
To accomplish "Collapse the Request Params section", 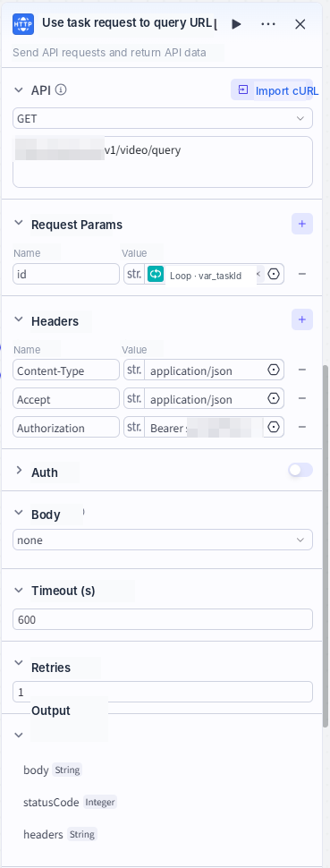I will coord(19,224).
